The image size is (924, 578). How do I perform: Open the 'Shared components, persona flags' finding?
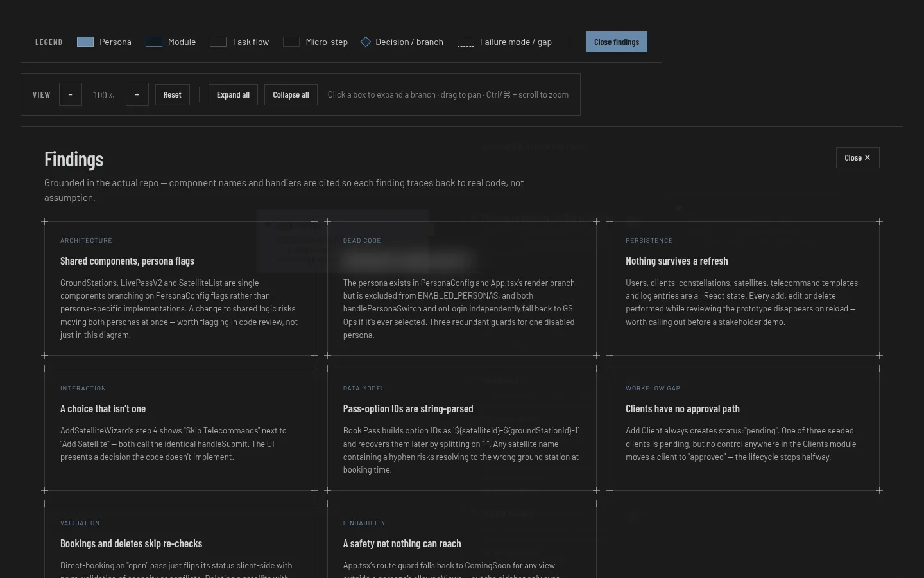tap(179, 288)
